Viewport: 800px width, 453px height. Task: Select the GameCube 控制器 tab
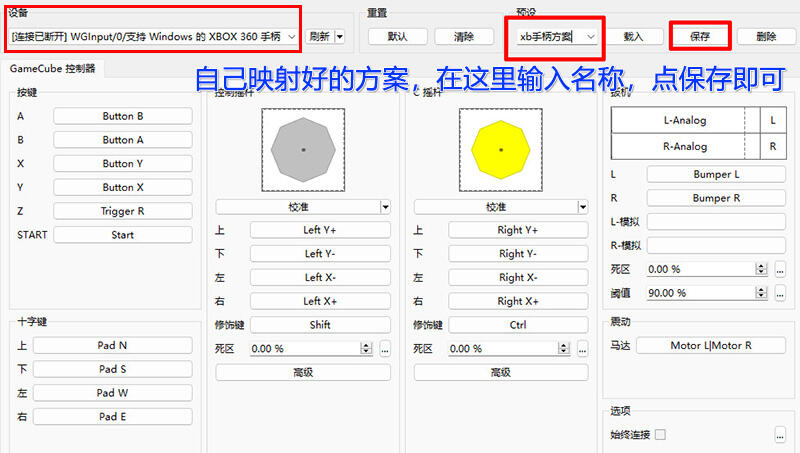tap(53, 68)
